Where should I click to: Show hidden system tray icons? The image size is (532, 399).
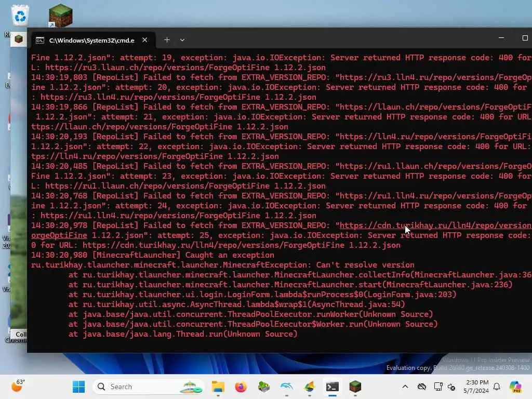click(405, 387)
